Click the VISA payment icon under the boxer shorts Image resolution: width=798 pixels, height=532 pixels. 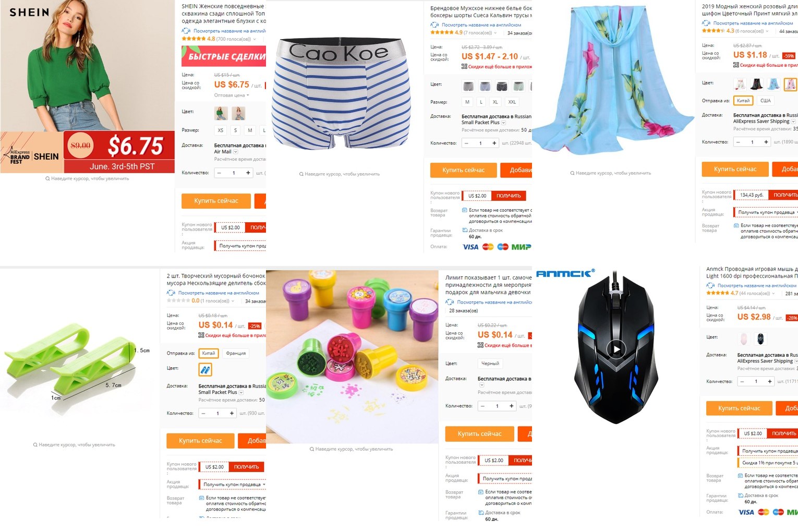point(470,247)
